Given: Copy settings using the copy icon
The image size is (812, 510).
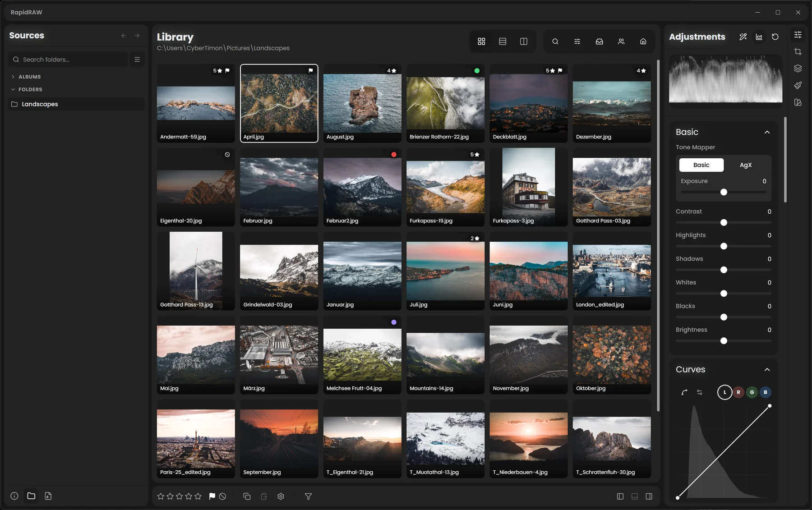Looking at the screenshot, I should pos(247,496).
